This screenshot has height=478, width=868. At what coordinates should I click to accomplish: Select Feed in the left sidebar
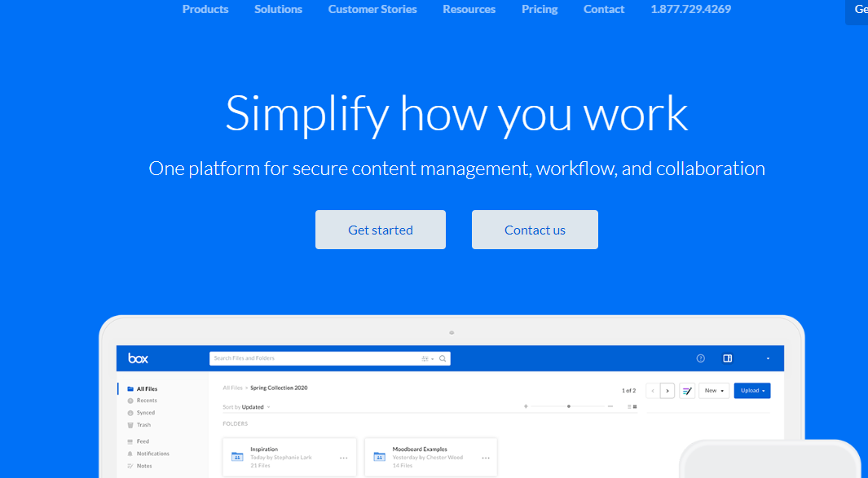tap(143, 441)
